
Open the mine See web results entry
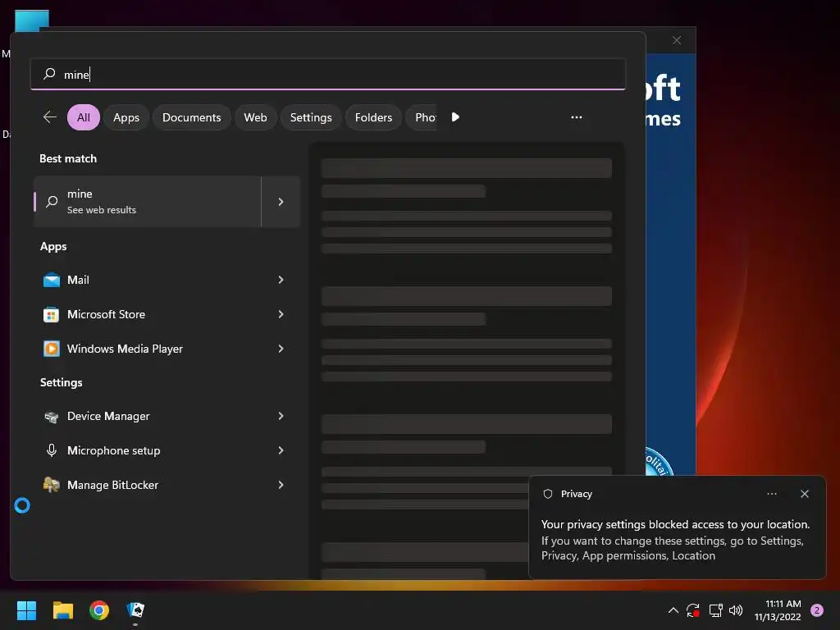coord(148,202)
